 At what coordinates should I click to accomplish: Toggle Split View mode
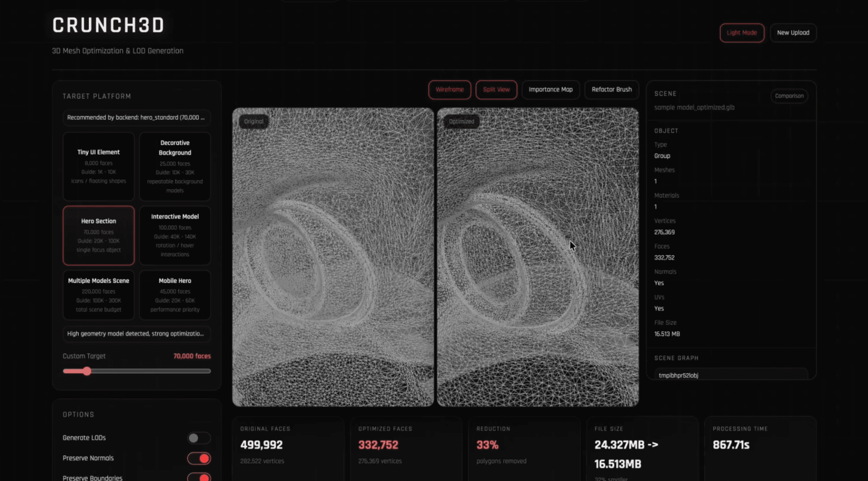[496, 90]
